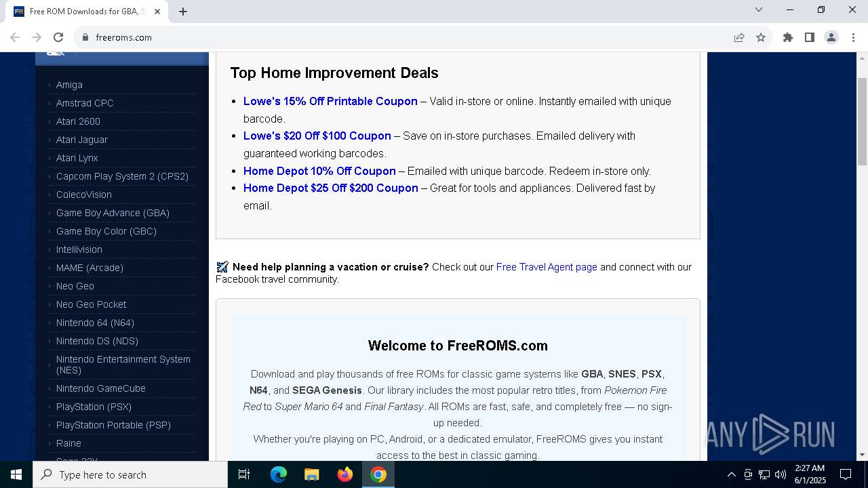Open a new tab with plus button

pos(183,12)
